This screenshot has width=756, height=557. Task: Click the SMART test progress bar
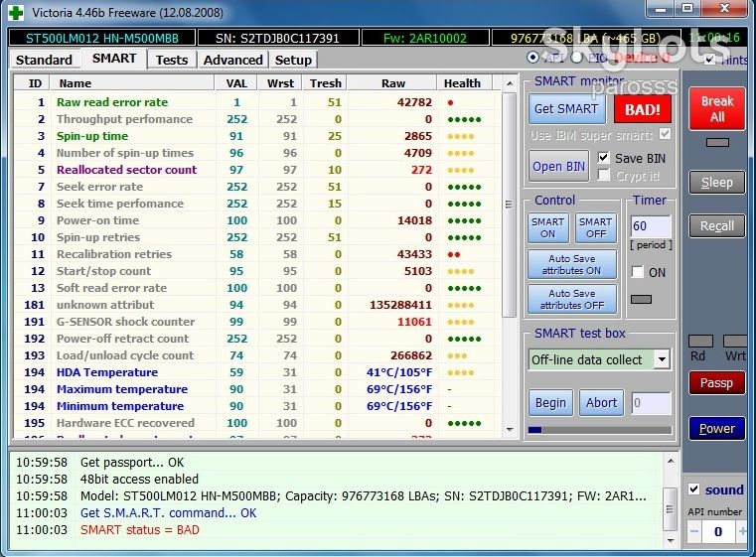tap(599, 430)
